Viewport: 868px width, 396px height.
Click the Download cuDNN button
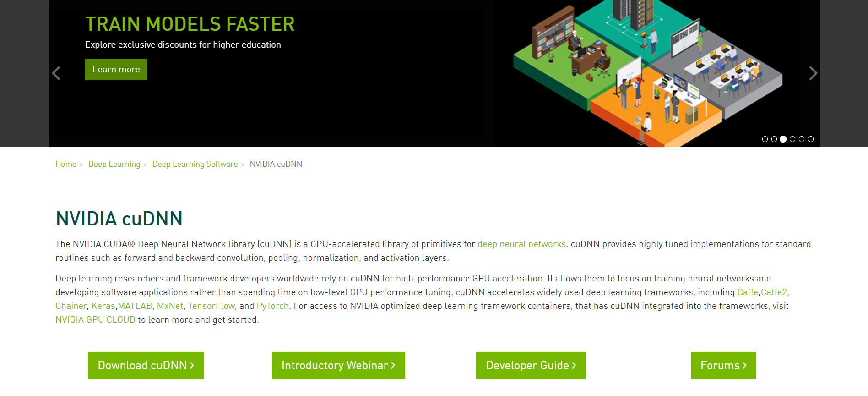coord(146,365)
